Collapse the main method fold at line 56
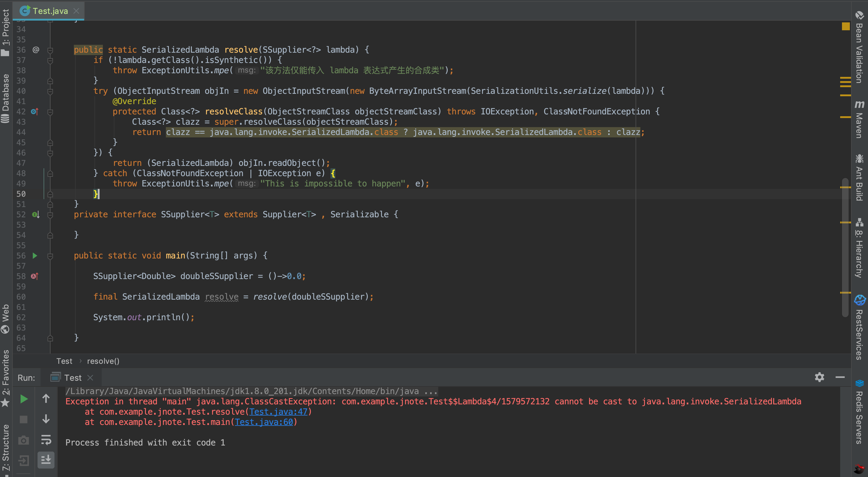The image size is (868, 477). coord(51,256)
